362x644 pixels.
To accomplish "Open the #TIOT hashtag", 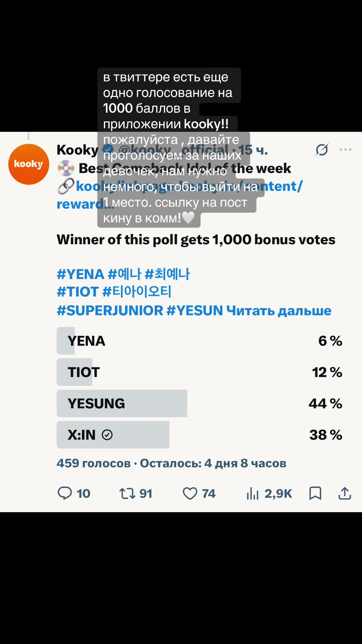I will pyautogui.click(x=78, y=292).
